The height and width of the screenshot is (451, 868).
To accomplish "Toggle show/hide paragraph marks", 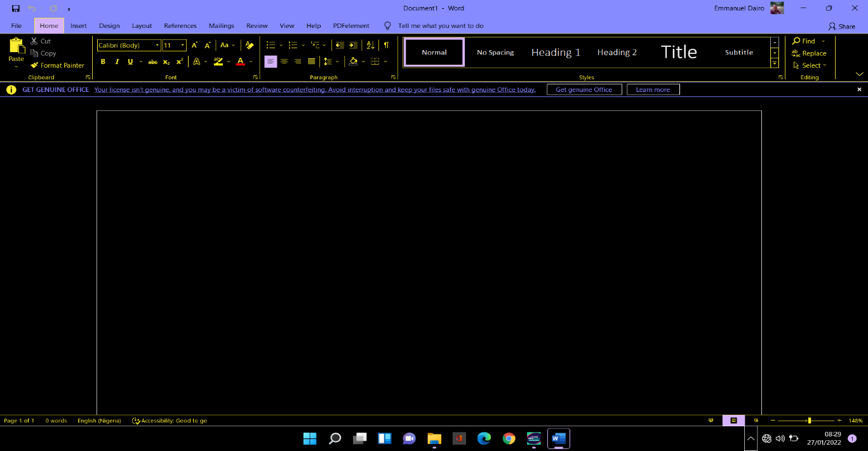I will tap(386, 45).
